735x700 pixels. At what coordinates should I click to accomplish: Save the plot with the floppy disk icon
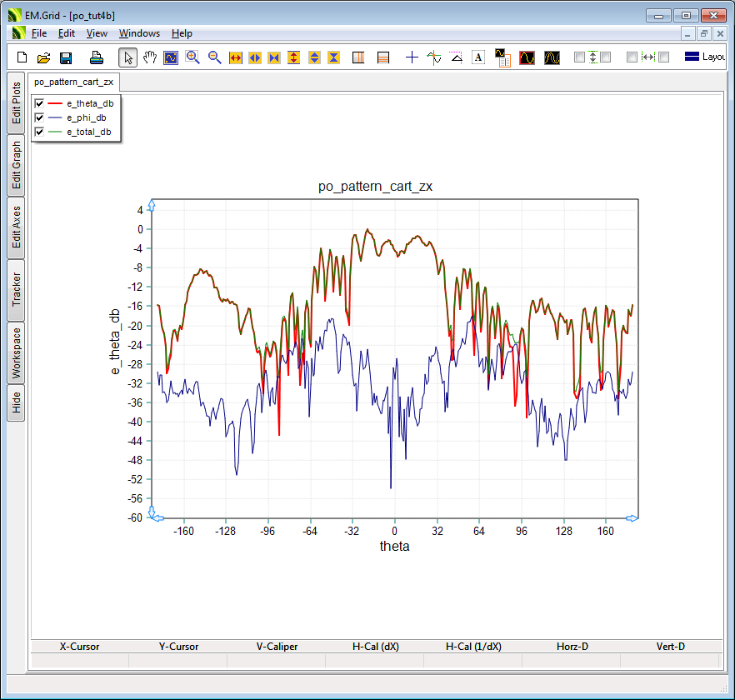coord(66,57)
